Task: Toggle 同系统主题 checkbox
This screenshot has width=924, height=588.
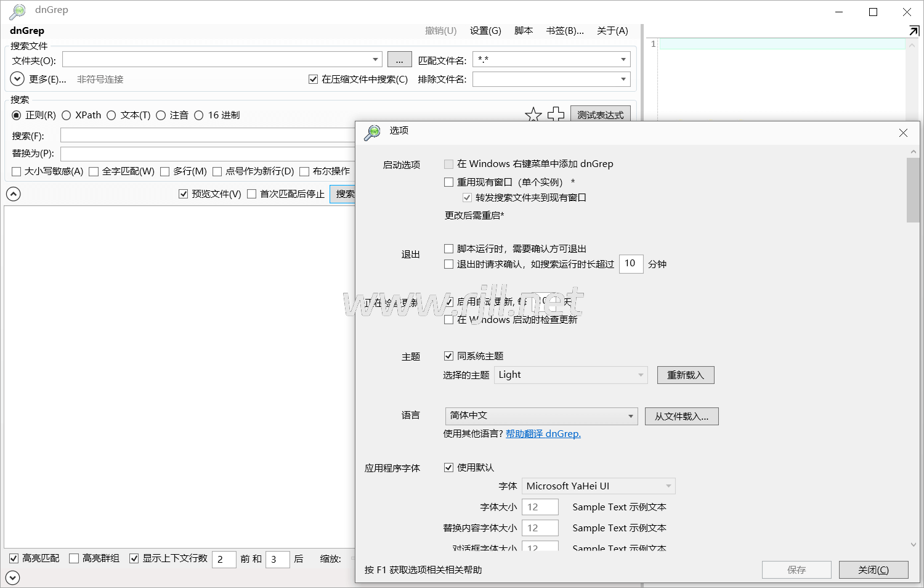Action: point(449,356)
